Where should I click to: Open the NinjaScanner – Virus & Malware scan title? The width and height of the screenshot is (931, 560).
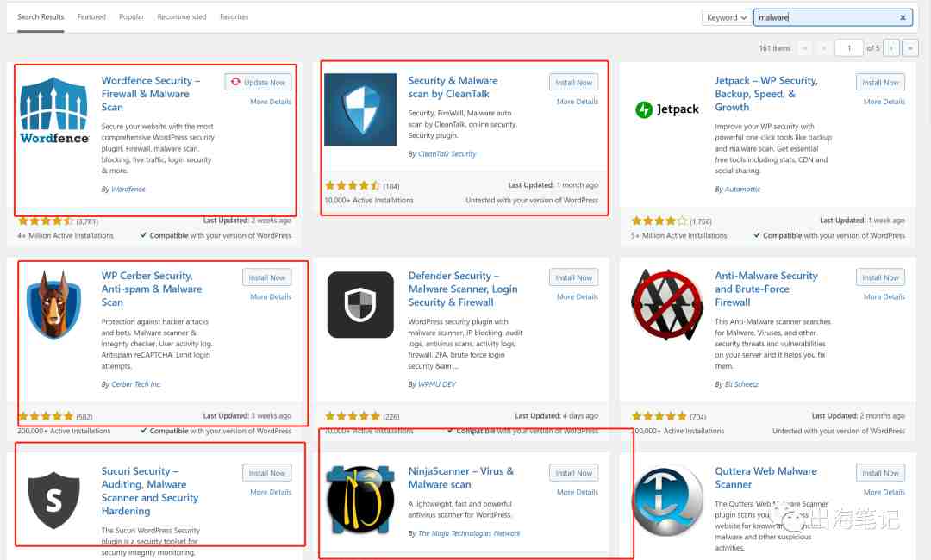[x=460, y=477]
